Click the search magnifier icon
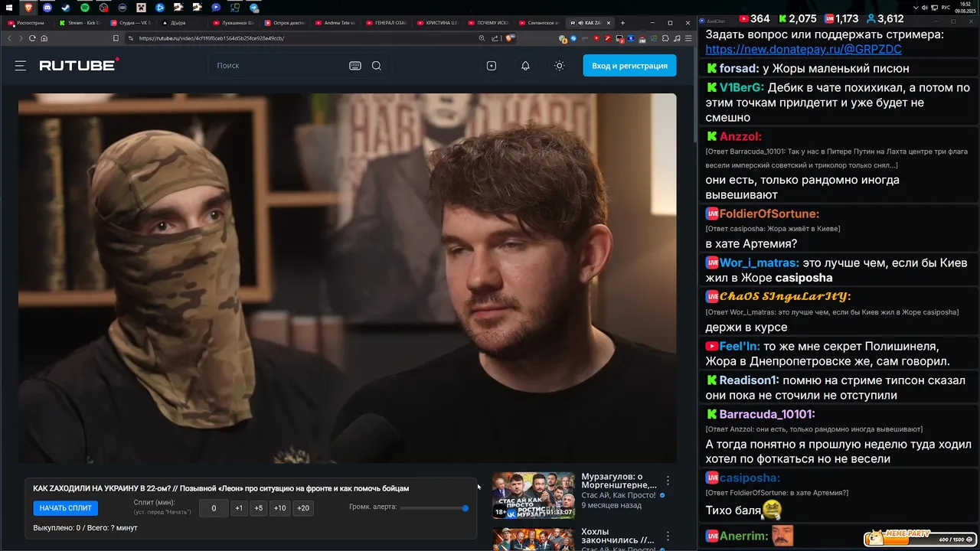The height and width of the screenshot is (551, 980). [377, 66]
